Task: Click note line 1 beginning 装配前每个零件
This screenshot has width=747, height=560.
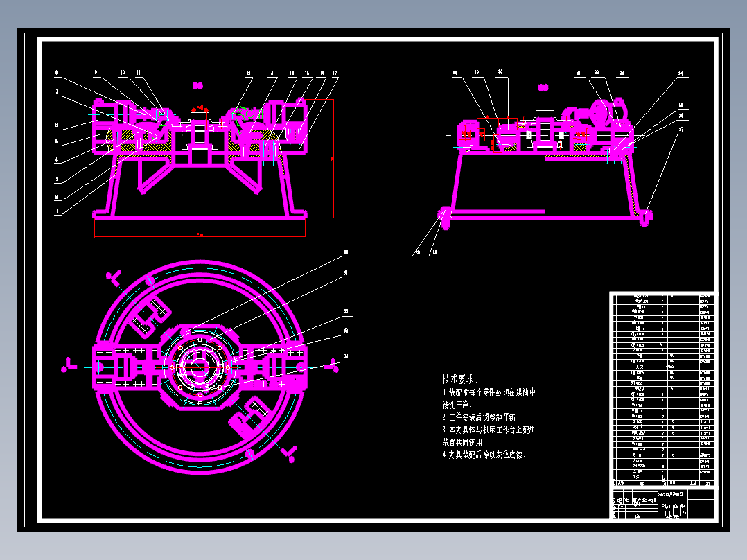Action: pyautogui.click(x=489, y=399)
